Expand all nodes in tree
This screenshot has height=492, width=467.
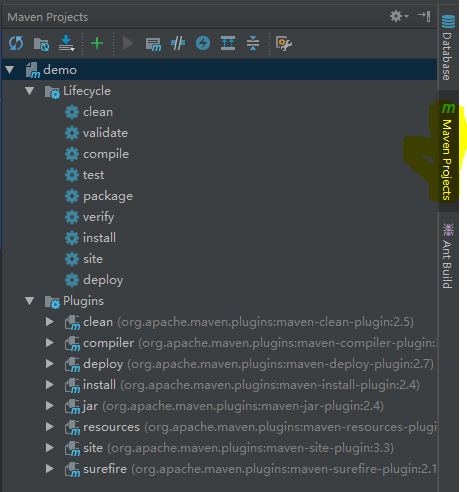coord(228,43)
